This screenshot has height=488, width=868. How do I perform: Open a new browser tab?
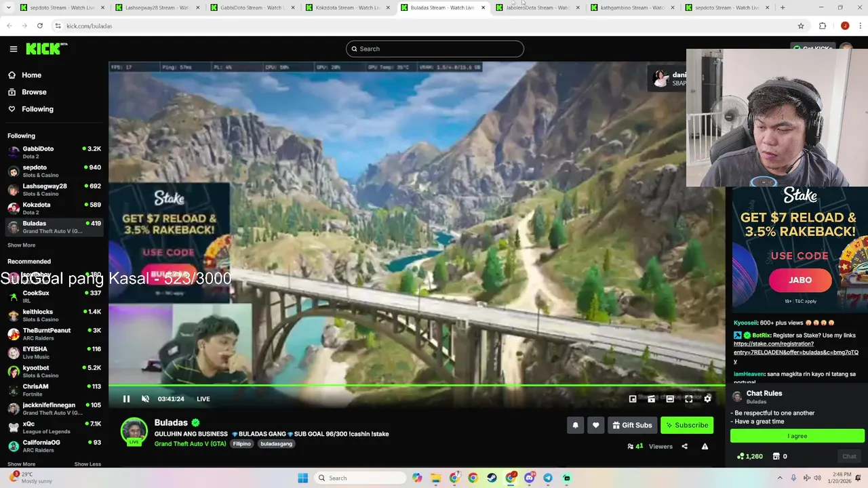pyautogui.click(x=783, y=7)
